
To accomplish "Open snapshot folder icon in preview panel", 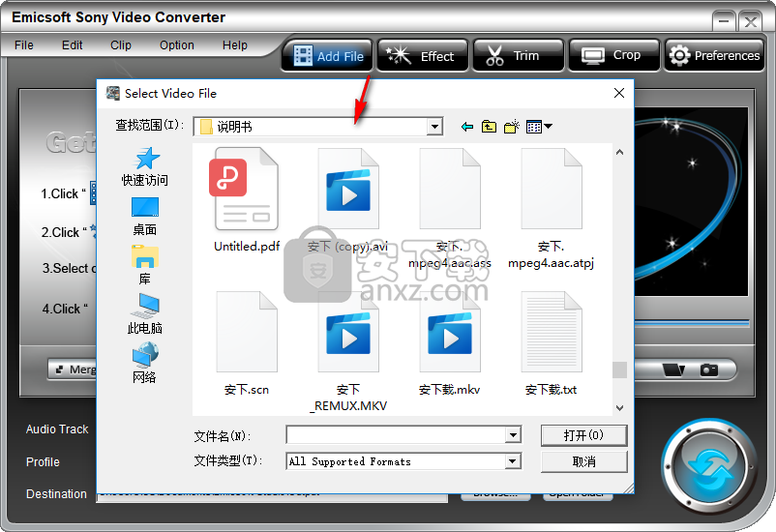I will point(673,369).
